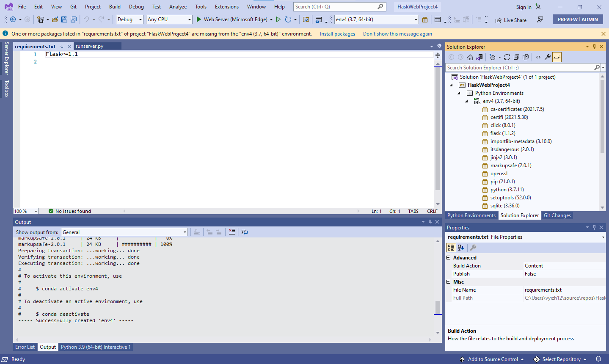Click the Home icon in Solution Explorer

(x=470, y=57)
